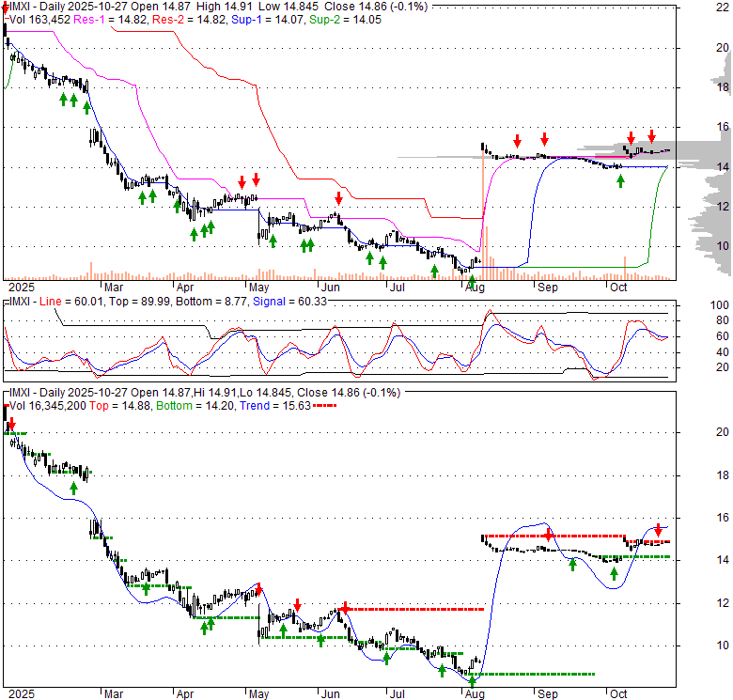Click the red arrow above June on the bottom chart

pos(345,608)
